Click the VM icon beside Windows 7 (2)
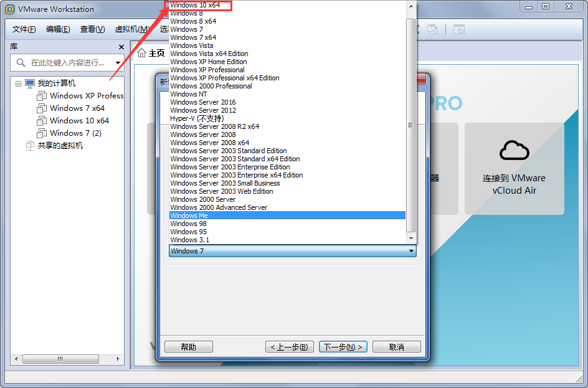The width and height of the screenshot is (588, 388). coord(42,133)
